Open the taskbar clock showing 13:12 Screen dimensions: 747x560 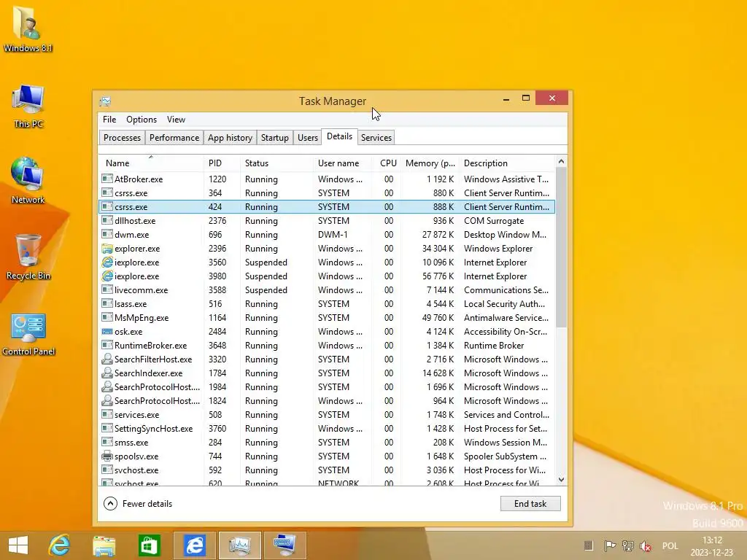tap(712, 545)
